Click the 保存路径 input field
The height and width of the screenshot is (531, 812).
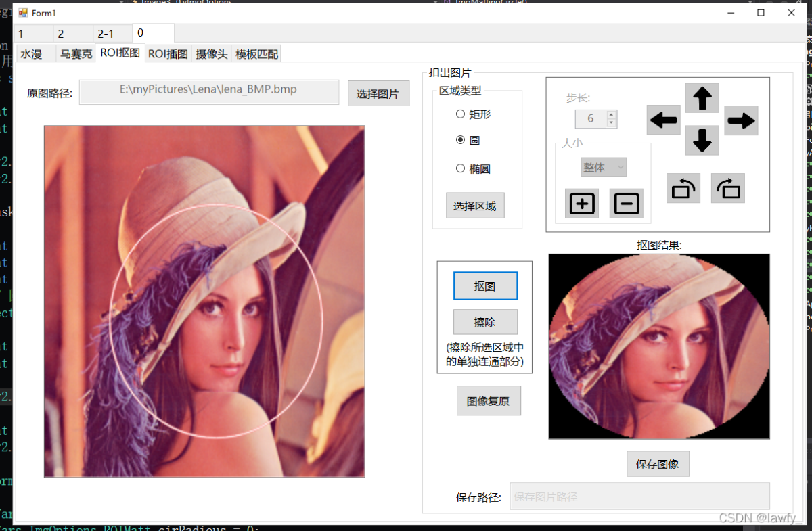[639, 497]
